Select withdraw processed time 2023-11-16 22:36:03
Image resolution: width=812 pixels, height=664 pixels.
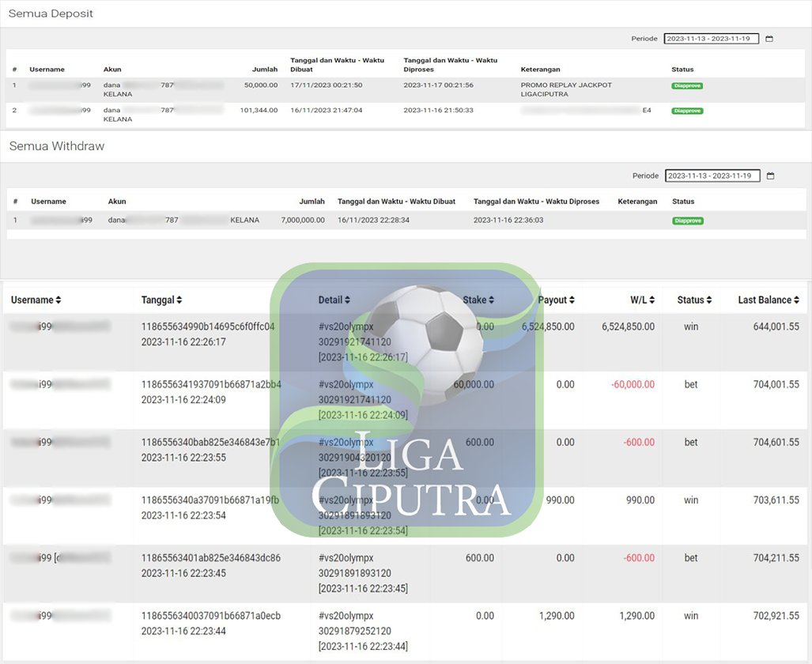point(508,220)
